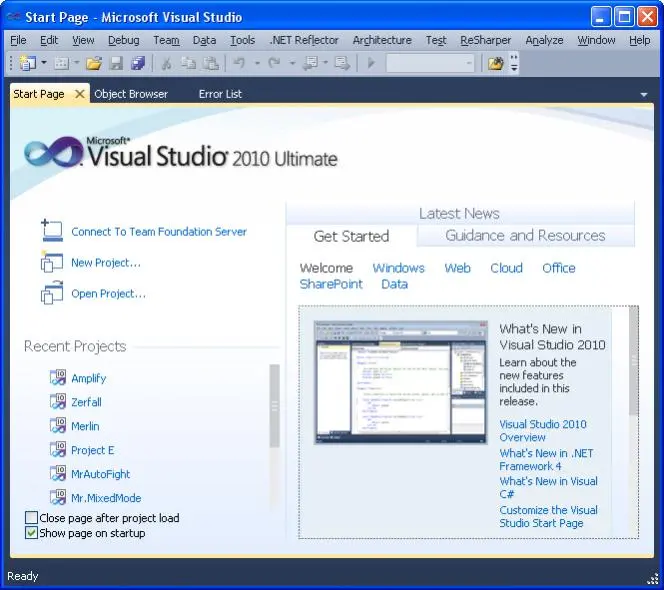Open the Redo history dropdown arrow
Viewport: 664px width, 590px height.
click(292, 63)
